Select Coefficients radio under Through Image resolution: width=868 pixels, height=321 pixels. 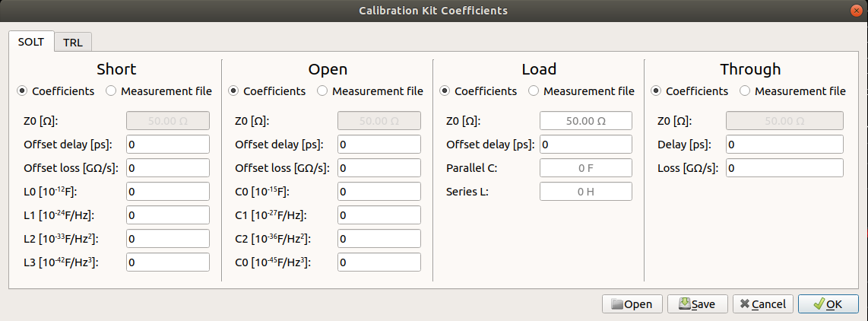point(657,91)
